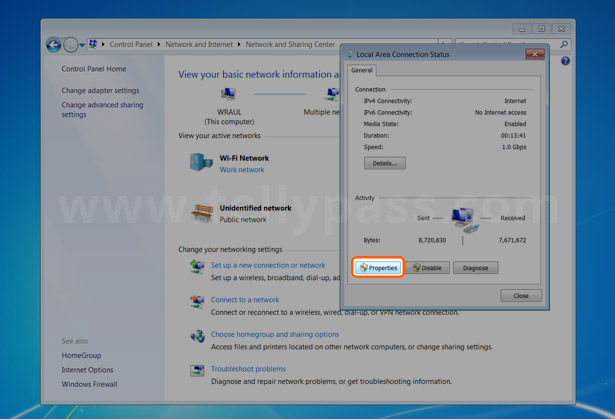The height and width of the screenshot is (419, 615).
Task: Click the Public network text
Action: click(243, 220)
